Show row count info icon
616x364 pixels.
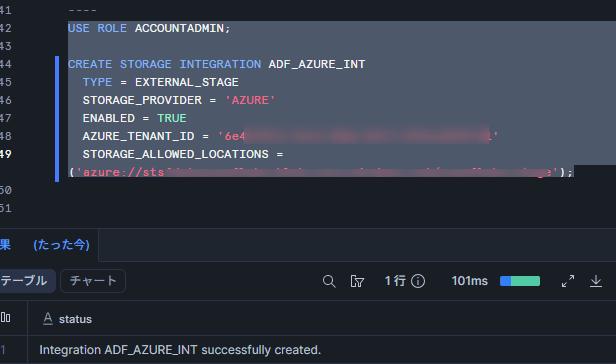418,281
